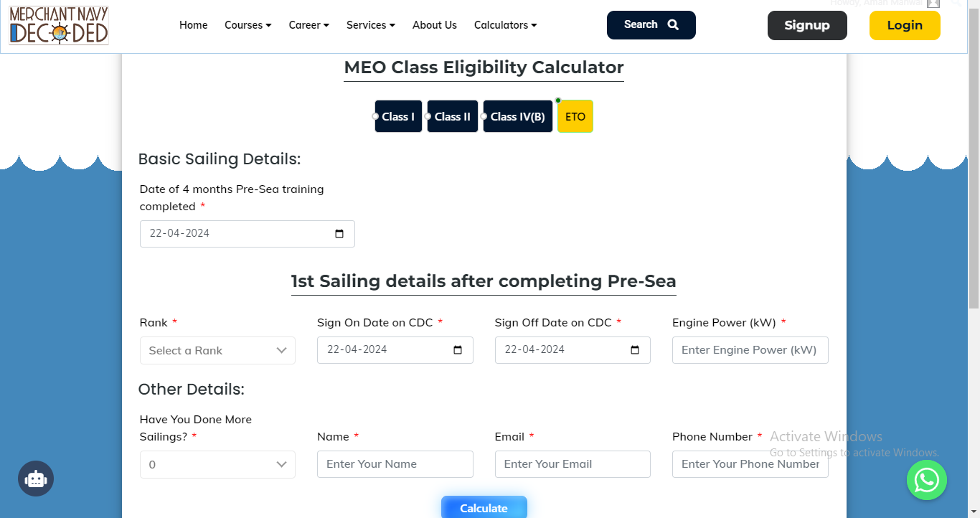Focus the Engine Power (kW) field
Screen dimensions: 980x518
(x=750, y=350)
